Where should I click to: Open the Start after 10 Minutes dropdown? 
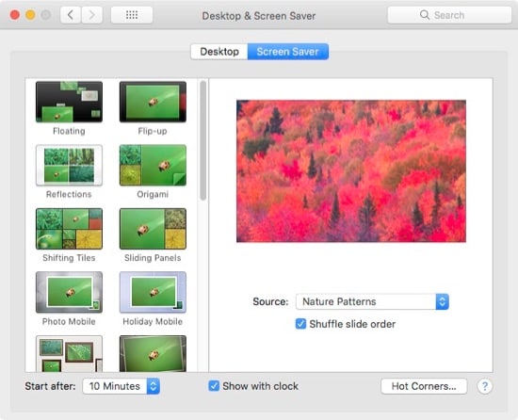[x=121, y=386]
